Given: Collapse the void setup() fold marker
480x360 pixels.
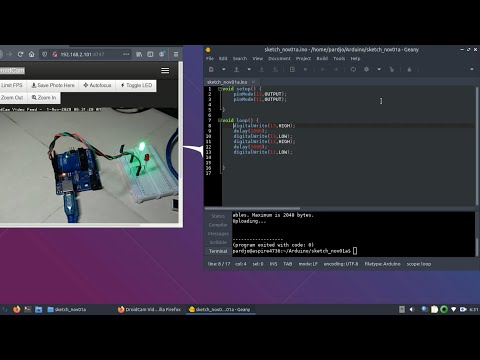Looking at the screenshot, I should [220, 89].
